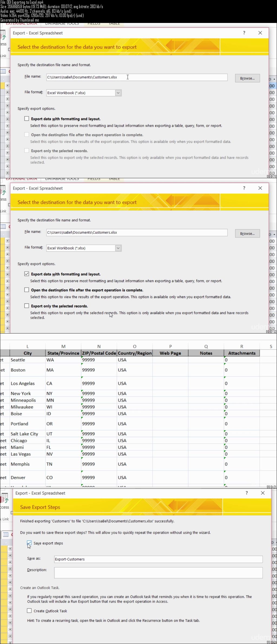Select the Miami cell
Image resolution: width=277 pixels, height=644 pixels.
28,447
